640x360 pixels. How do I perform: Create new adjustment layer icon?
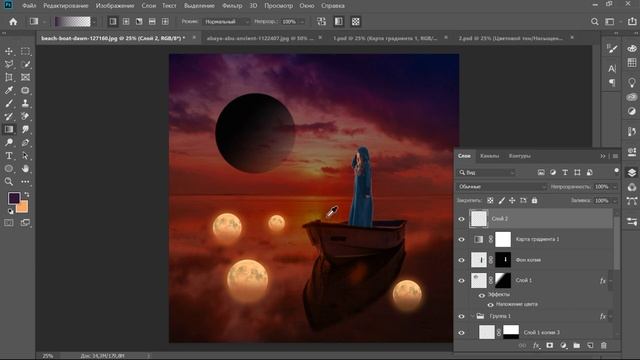[563, 345]
